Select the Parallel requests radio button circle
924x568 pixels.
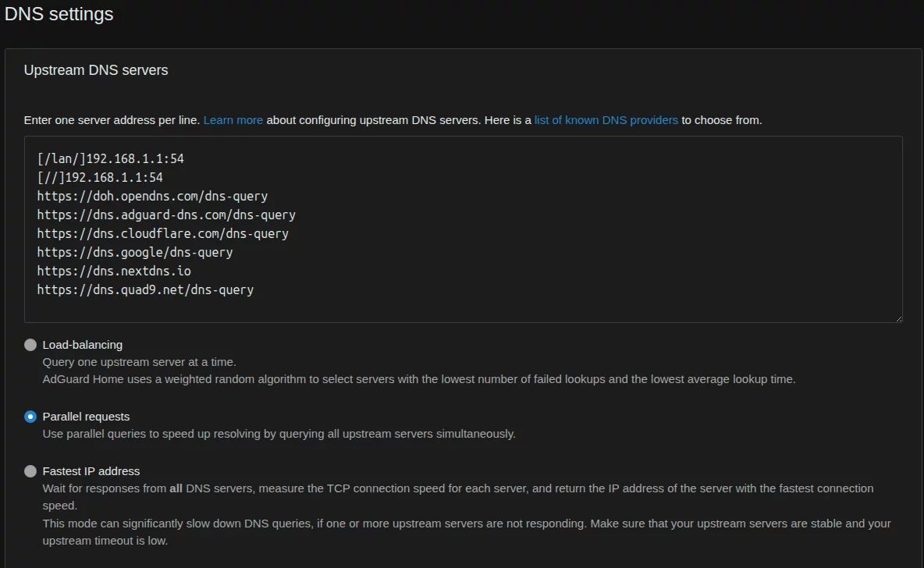30,417
